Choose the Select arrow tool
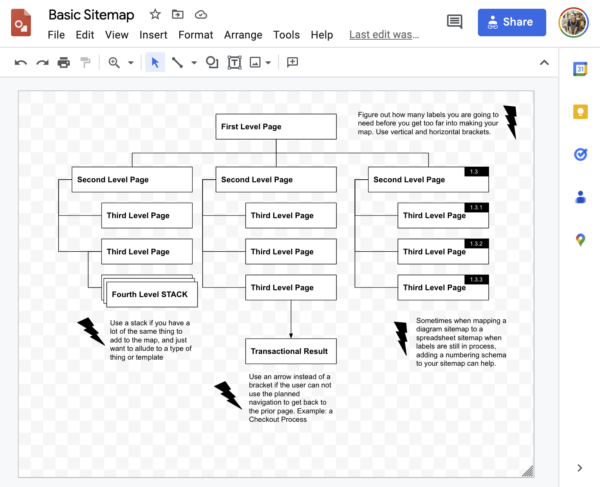The height and width of the screenshot is (487, 600). [x=155, y=62]
